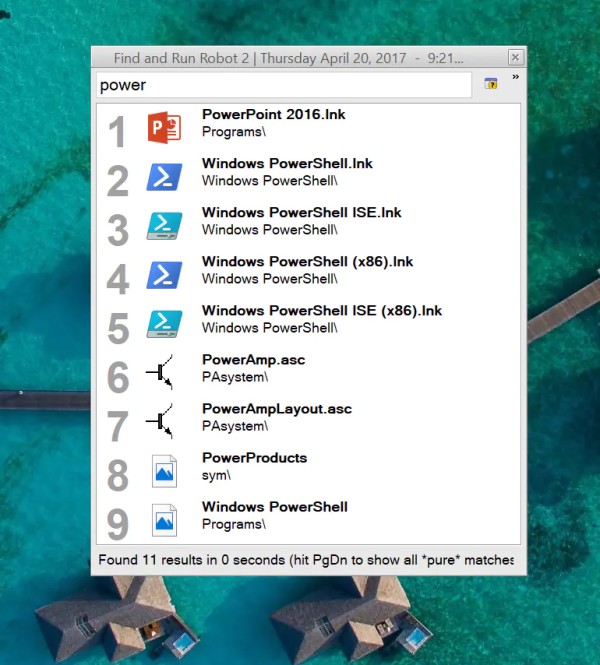Click the image file icon in result 9
Viewport: 600px width, 665px height.
(x=165, y=520)
